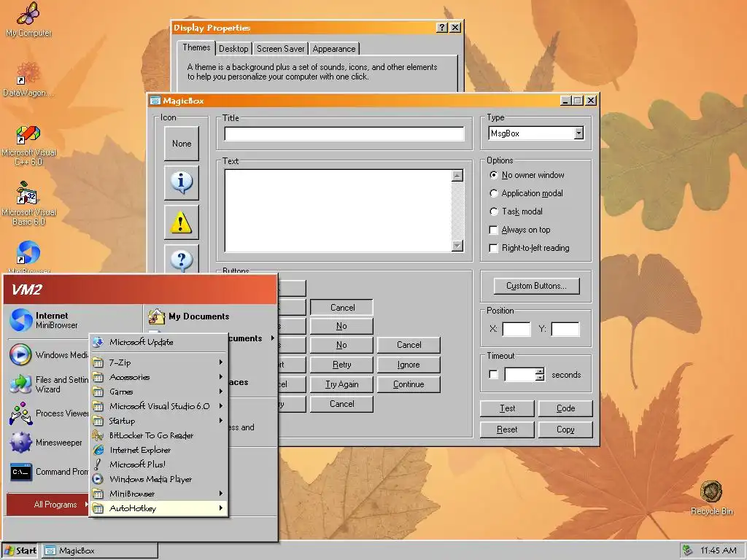
Task: Click Text box scrollbar down arrow
Action: [x=457, y=246]
